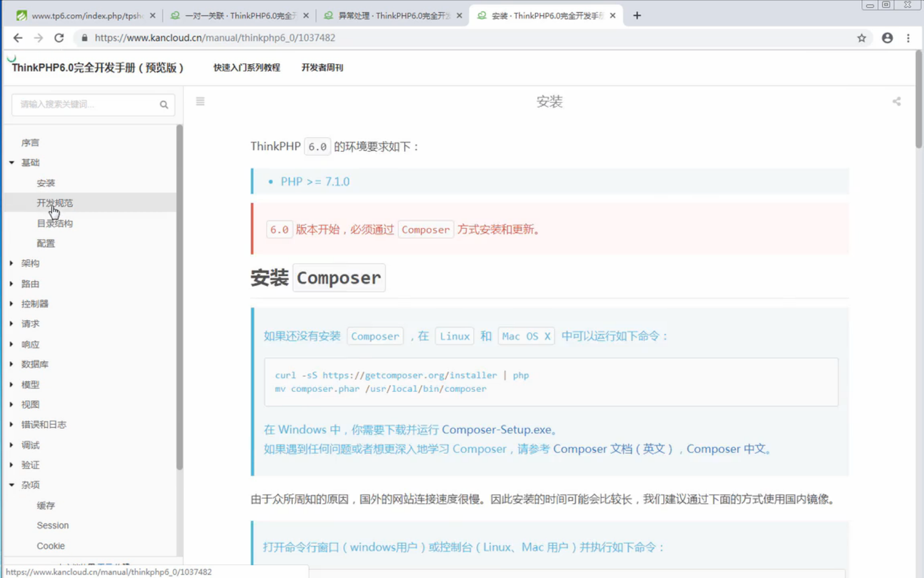Collapse the 基础 section arrow
The height and width of the screenshot is (578, 924).
tap(12, 162)
